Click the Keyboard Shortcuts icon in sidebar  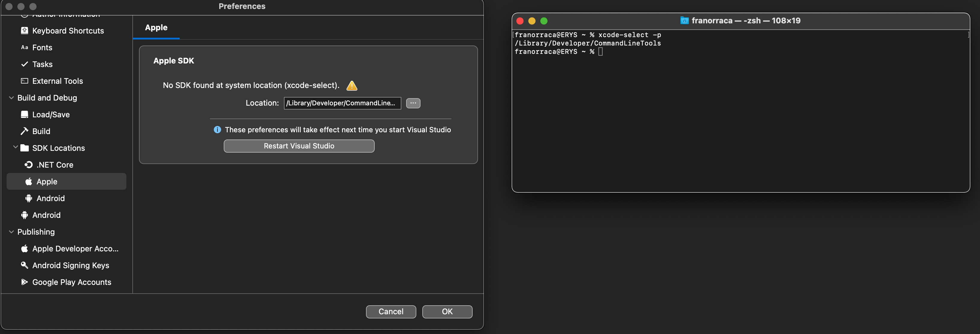[x=24, y=31]
